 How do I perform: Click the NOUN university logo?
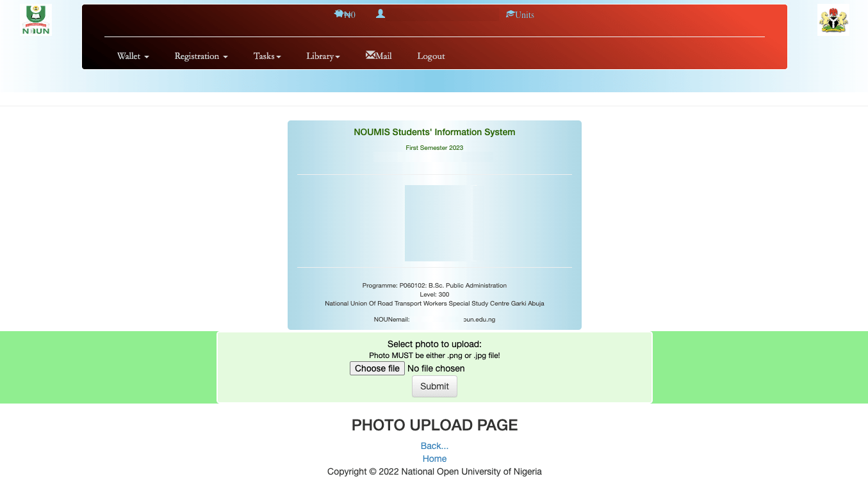pos(36,20)
